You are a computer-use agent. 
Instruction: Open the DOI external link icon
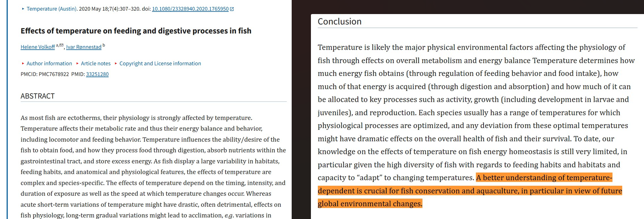232,9
